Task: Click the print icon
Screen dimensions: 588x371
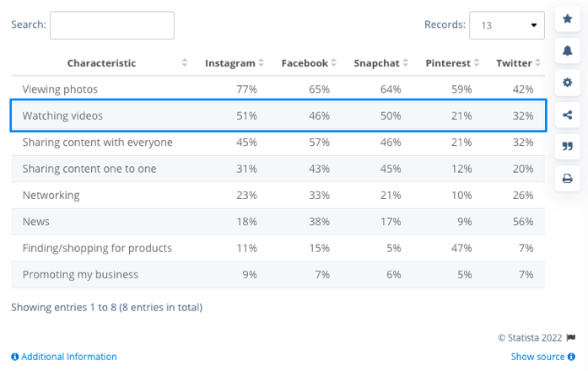Action: [567, 179]
